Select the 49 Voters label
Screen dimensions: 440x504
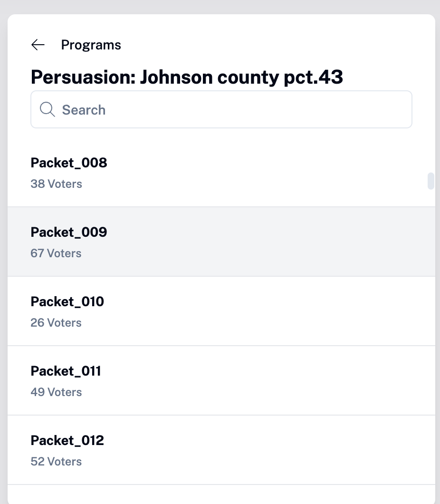tap(56, 392)
